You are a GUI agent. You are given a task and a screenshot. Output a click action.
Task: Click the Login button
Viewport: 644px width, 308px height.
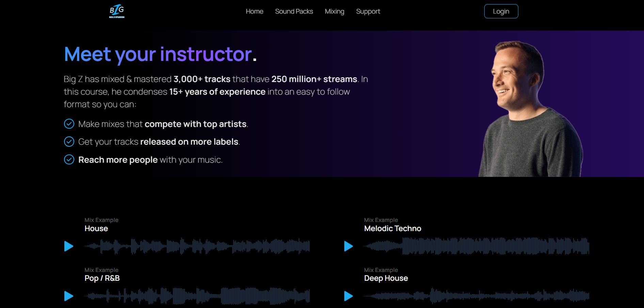pyautogui.click(x=501, y=11)
